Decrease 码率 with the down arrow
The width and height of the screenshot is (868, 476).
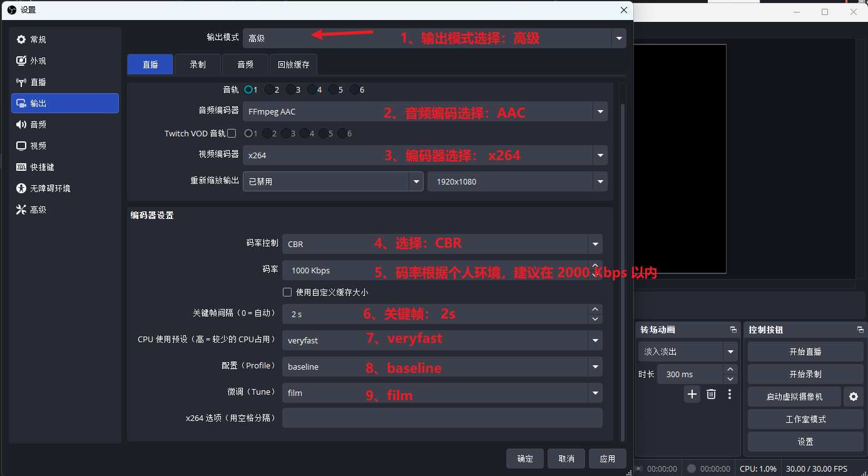(595, 275)
